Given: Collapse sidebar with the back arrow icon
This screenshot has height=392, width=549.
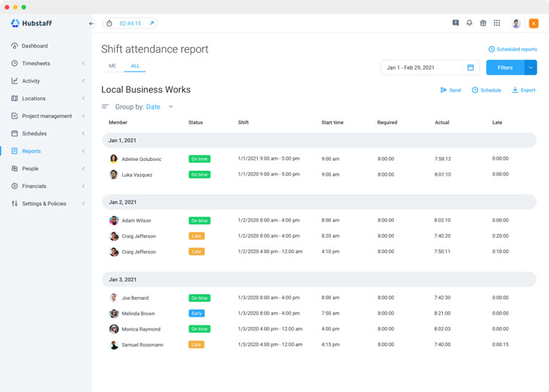Looking at the screenshot, I should pos(91,23).
